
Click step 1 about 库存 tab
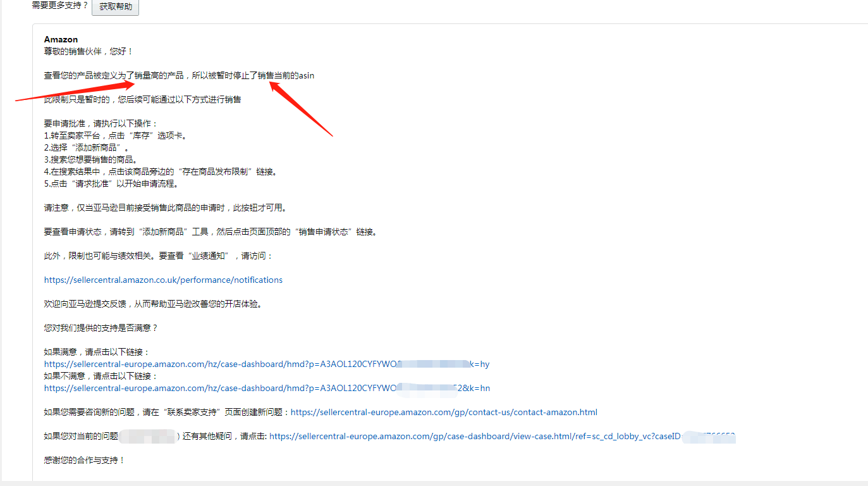click(x=116, y=135)
